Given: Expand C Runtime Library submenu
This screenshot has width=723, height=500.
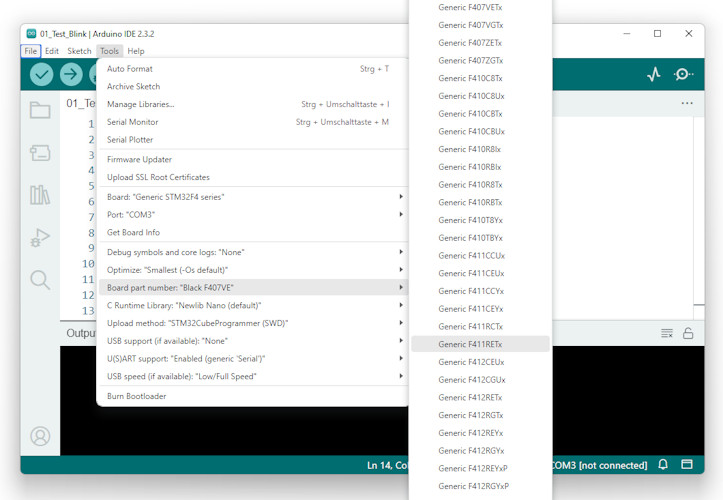Looking at the screenshot, I should (x=252, y=305).
